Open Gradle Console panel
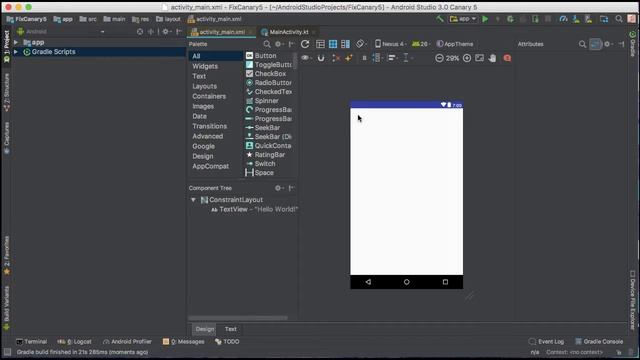Image resolution: width=640 pixels, height=360 pixels. [x=599, y=342]
